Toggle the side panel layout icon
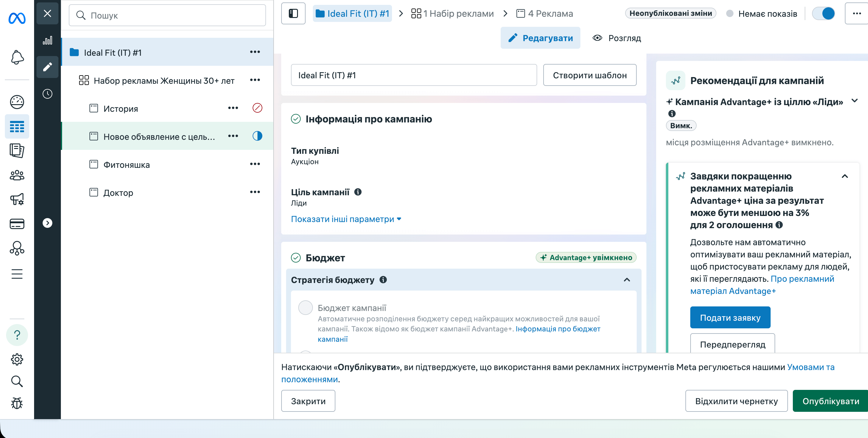Viewport: 868px width, 438px height. click(293, 13)
